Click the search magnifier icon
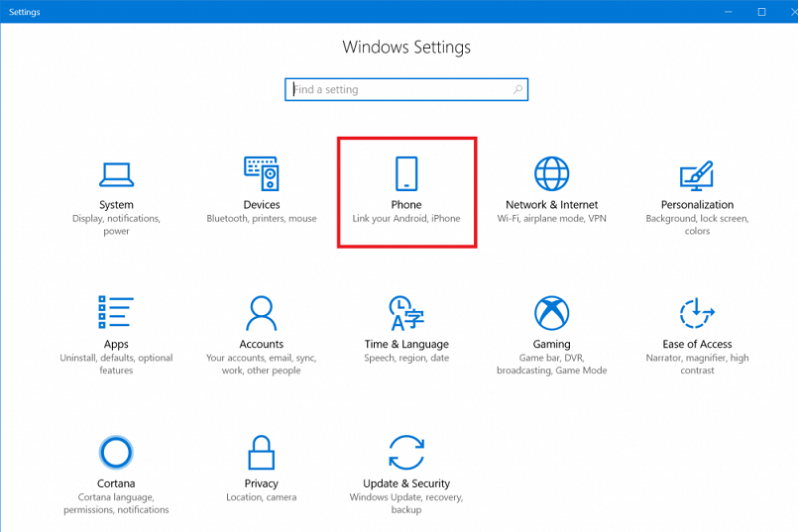798x532 pixels. 517,89
